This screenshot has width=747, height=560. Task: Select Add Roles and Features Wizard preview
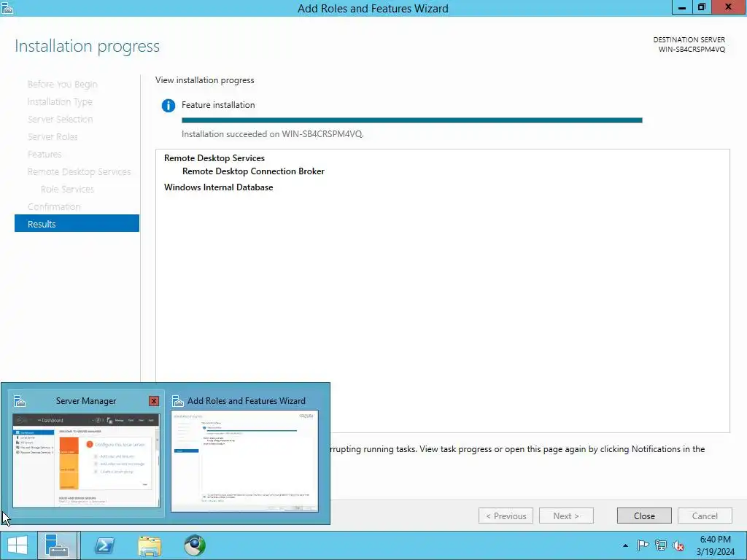245,461
